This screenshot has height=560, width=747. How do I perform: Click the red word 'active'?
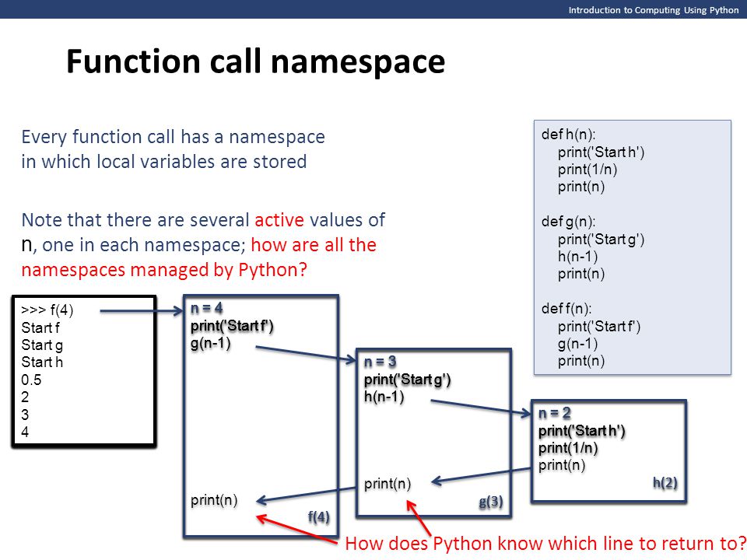pos(279,220)
